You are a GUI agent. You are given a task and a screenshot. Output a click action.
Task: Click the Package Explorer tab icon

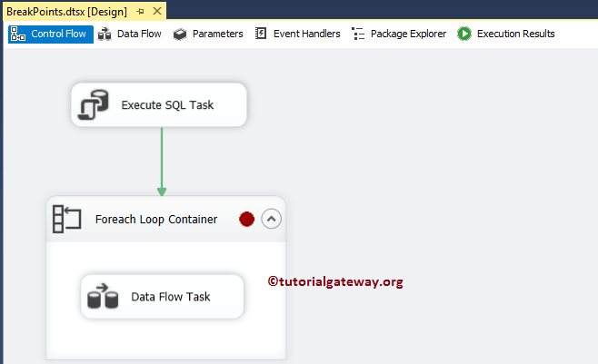pyautogui.click(x=358, y=34)
